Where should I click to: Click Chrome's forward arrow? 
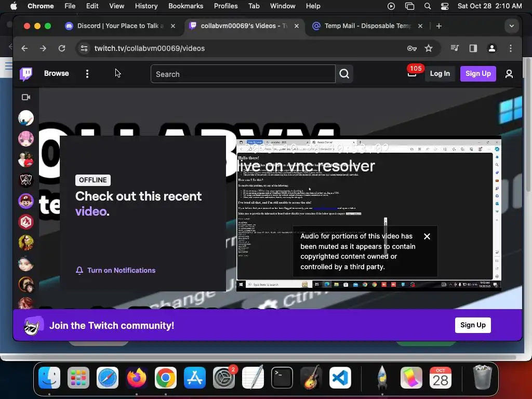pyautogui.click(x=43, y=48)
